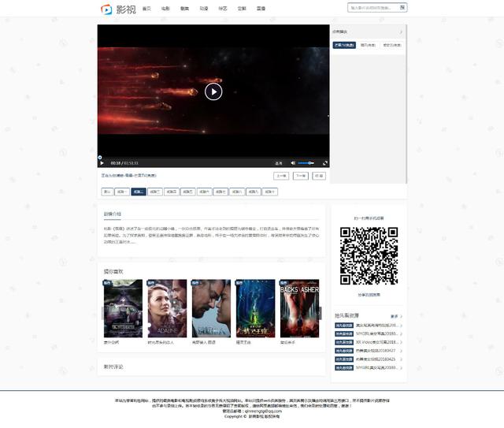
Task: Click the 精灵王座 title under its poster
Action: 243,343
